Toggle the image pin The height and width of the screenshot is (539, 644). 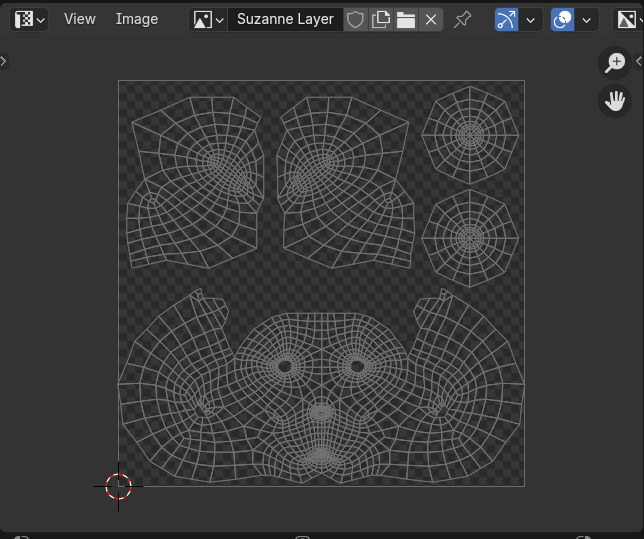462,19
